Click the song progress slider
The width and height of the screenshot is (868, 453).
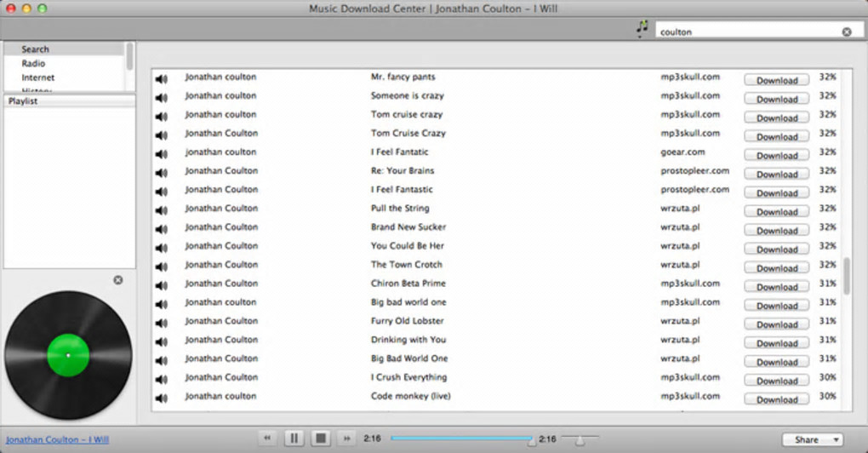(x=463, y=439)
